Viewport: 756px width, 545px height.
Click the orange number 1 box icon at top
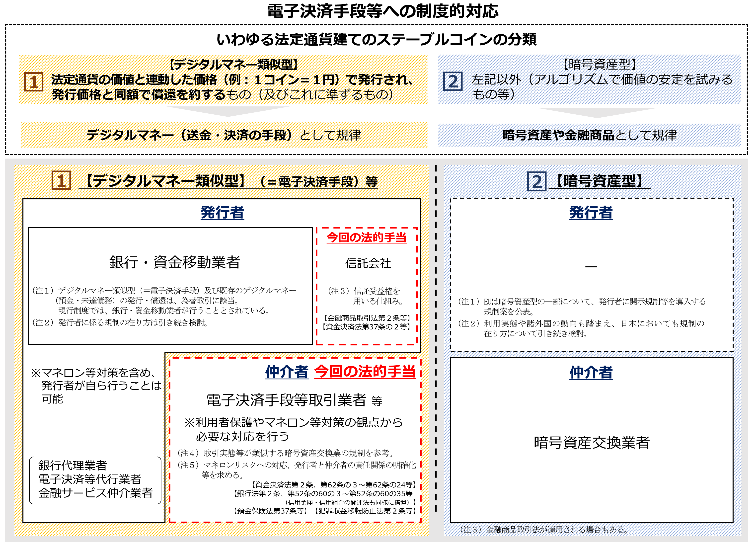[x=34, y=82]
